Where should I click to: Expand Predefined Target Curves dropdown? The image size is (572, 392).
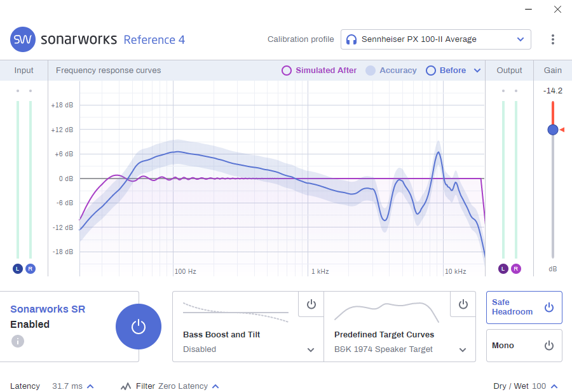pyautogui.click(x=463, y=349)
